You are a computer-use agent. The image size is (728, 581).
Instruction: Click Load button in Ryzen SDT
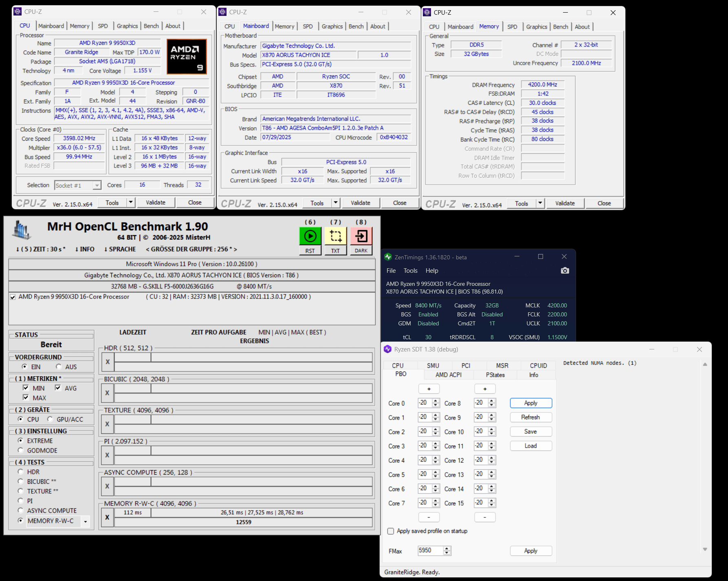click(x=531, y=446)
